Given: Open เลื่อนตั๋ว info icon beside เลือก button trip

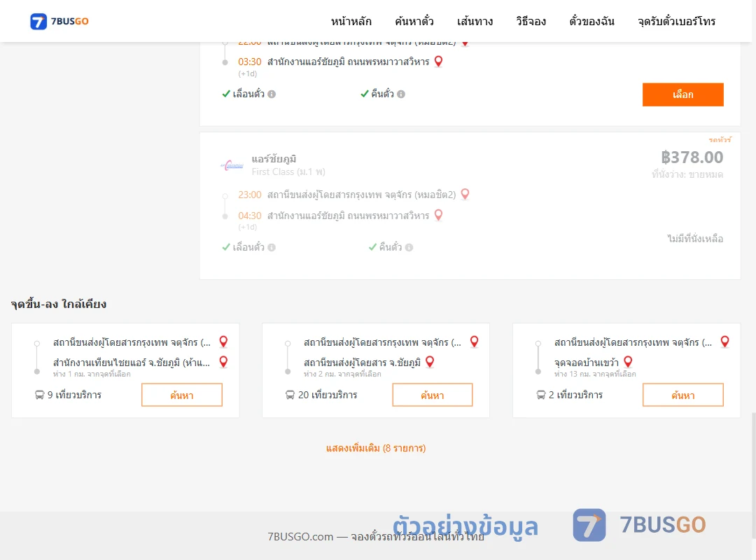Looking at the screenshot, I should click(x=272, y=94).
